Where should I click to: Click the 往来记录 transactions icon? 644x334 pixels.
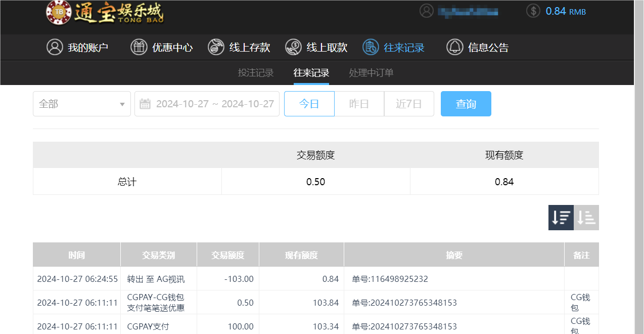[x=371, y=47]
